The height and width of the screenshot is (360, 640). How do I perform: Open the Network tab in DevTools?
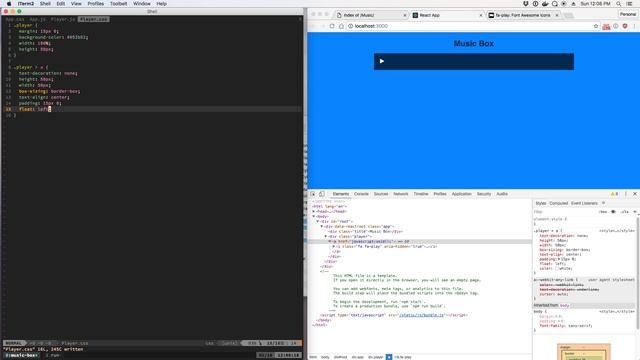(401, 194)
